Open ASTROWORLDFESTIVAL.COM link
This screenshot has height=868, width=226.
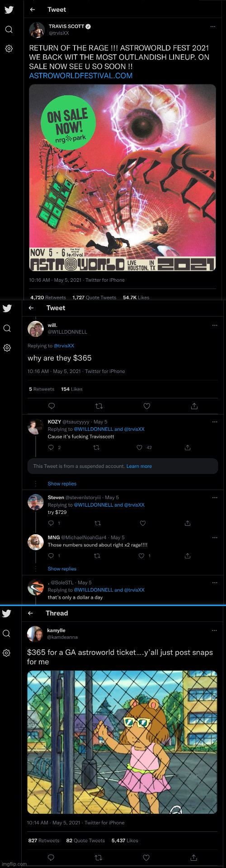[81, 75]
